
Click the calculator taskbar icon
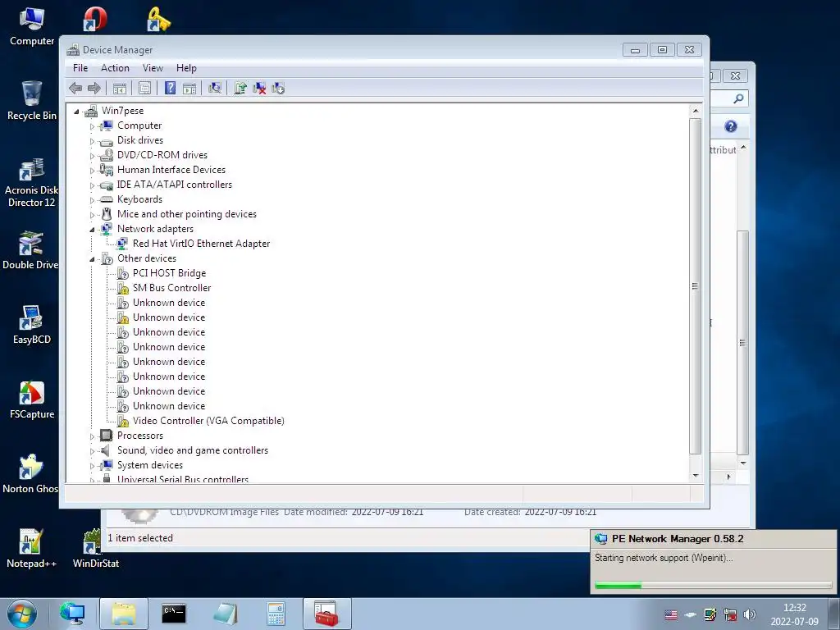pos(276,614)
